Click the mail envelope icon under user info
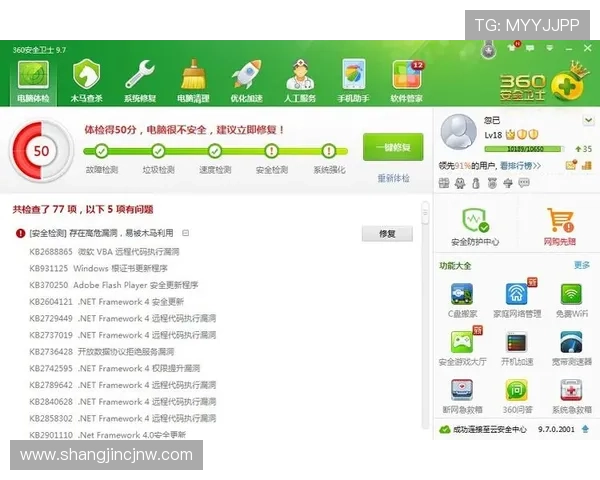This screenshot has width=600, height=480. pos(571,165)
